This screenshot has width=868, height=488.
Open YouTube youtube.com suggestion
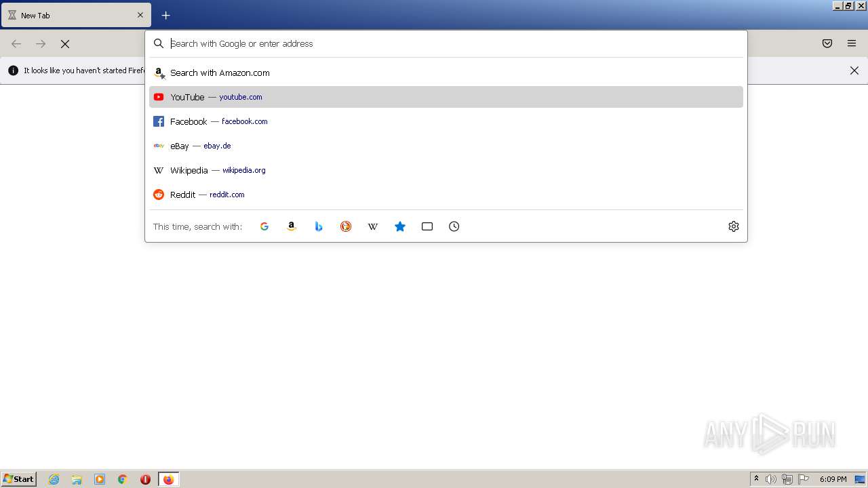(446, 97)
